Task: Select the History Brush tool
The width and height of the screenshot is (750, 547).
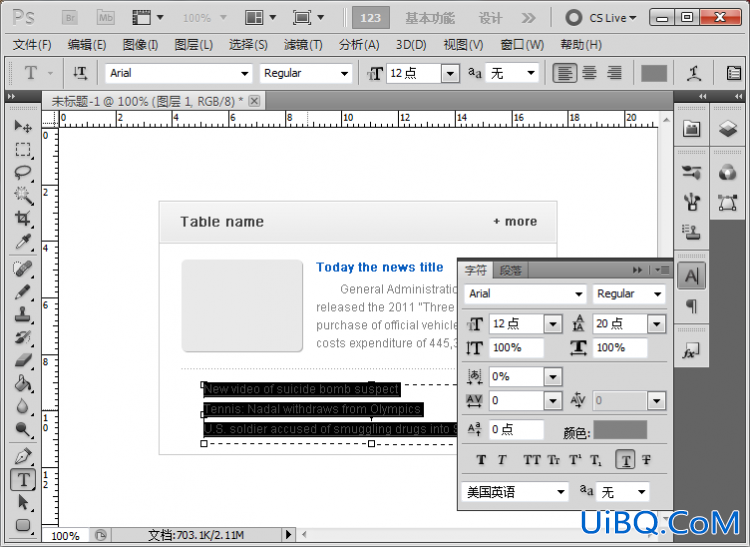Action: pos(22,338)
